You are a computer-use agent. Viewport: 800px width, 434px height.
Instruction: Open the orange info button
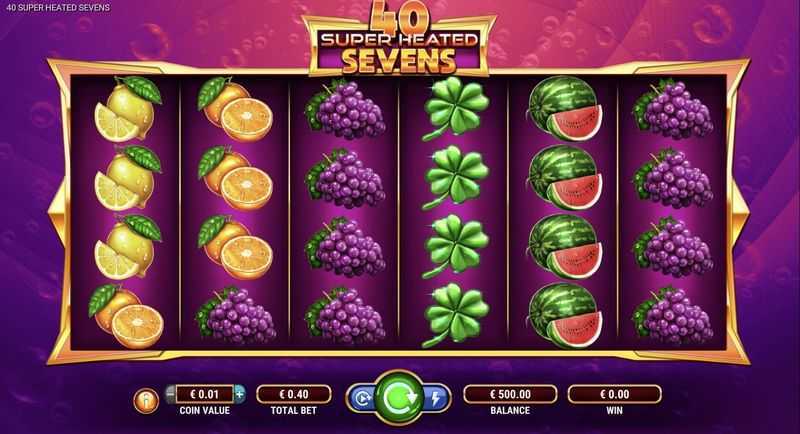pyautogui.click(x=146, y=400)
